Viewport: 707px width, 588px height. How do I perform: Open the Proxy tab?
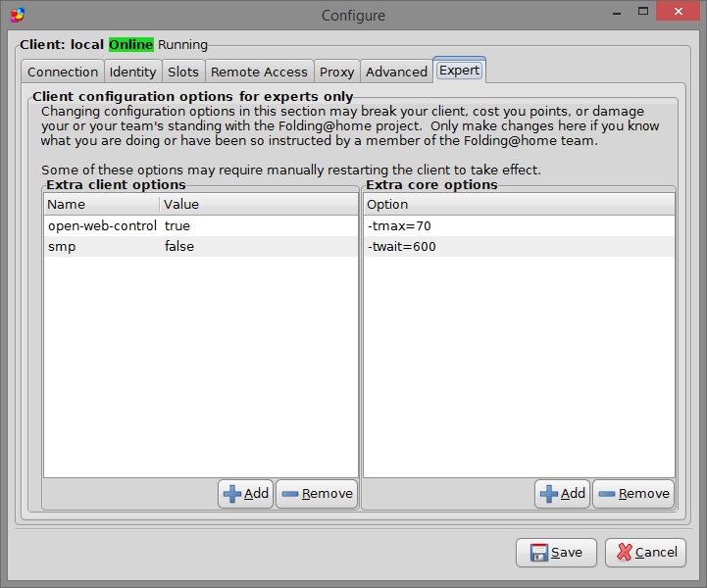click(x=336, y=72)
